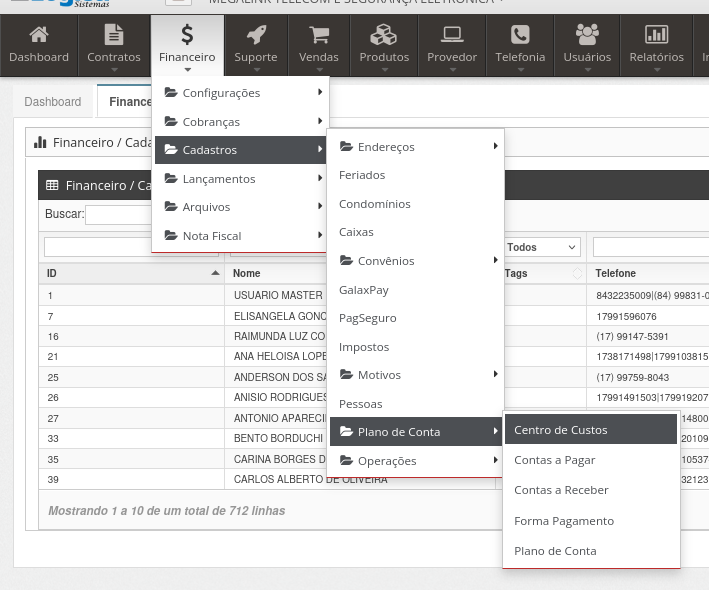Click the Motivos folder icon
This screenshot has height=590, width=709.
(346, 374)
